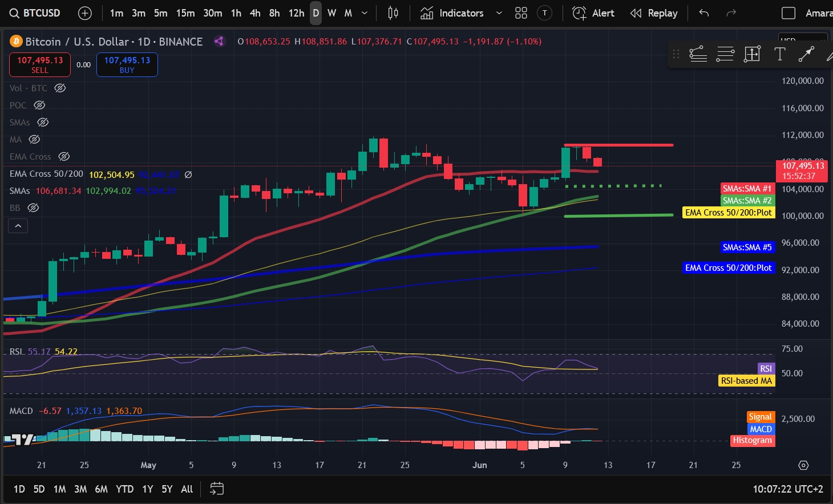This screenshot has width=833, height=504.
Task: Switch to the 12h timeframe
Action: tap(296, 13)
